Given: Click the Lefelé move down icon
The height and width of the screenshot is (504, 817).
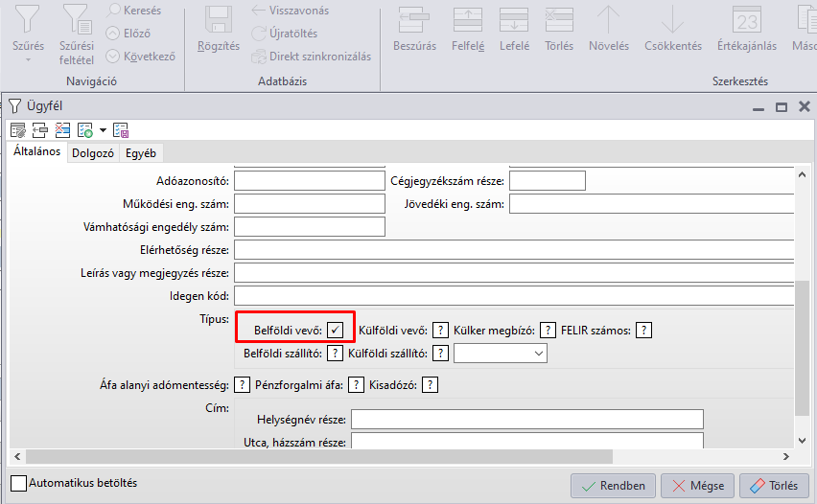Looking at the screenshot, I should tap(514, 19).
